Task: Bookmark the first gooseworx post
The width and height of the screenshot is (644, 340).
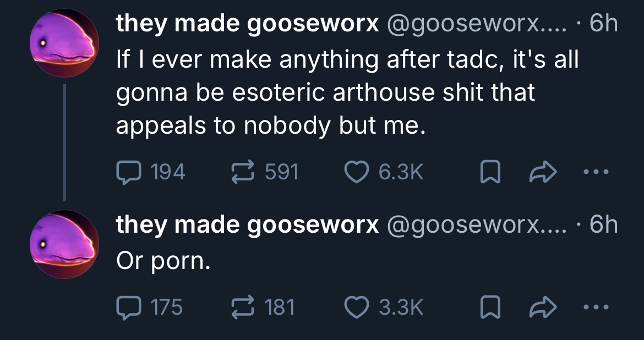Action: [490, 172]
